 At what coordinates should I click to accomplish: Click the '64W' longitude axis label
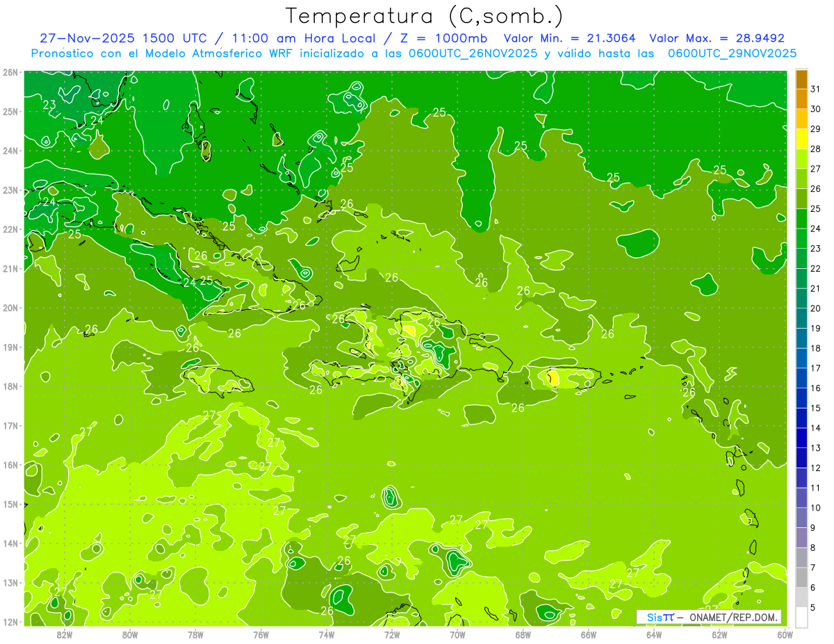pyautogui.click(x=654, y=634)
